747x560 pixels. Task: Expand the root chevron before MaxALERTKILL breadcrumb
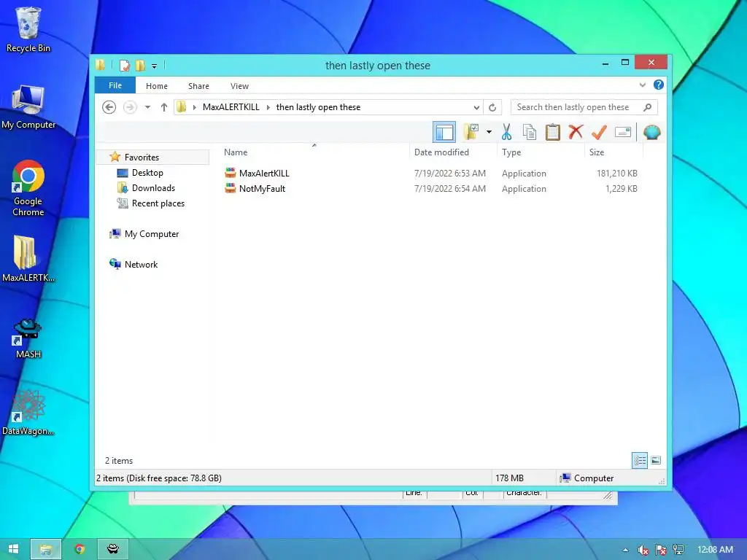click(194, 107)
